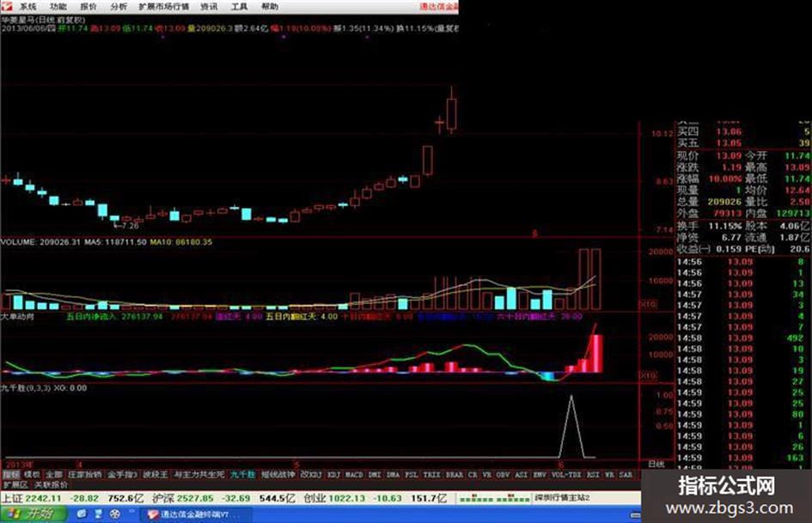Switch to the 庄家抬轿 indicator

(85, 474)
